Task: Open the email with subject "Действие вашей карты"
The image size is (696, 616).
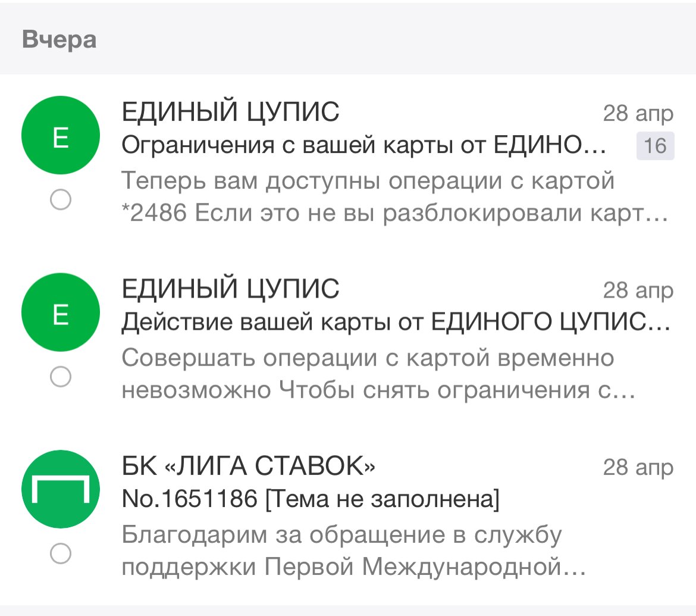Action: click(396, 323)
